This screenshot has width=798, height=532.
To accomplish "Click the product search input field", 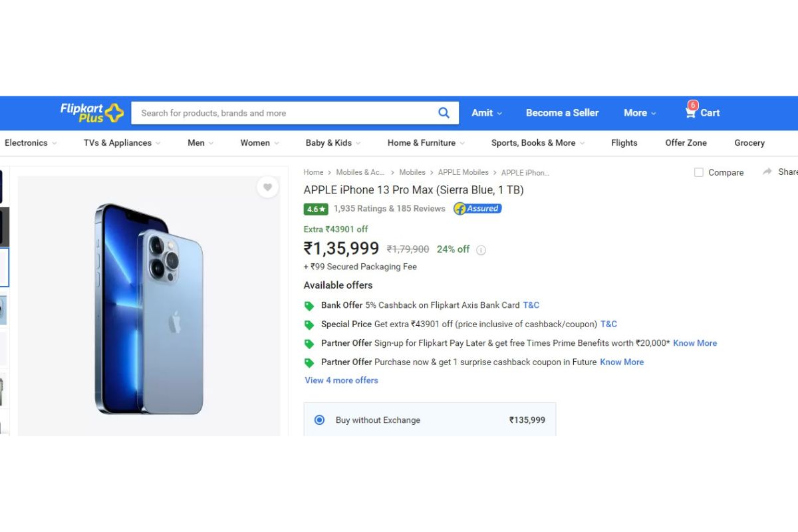I will pyautogui.click(x=285, y=113).
